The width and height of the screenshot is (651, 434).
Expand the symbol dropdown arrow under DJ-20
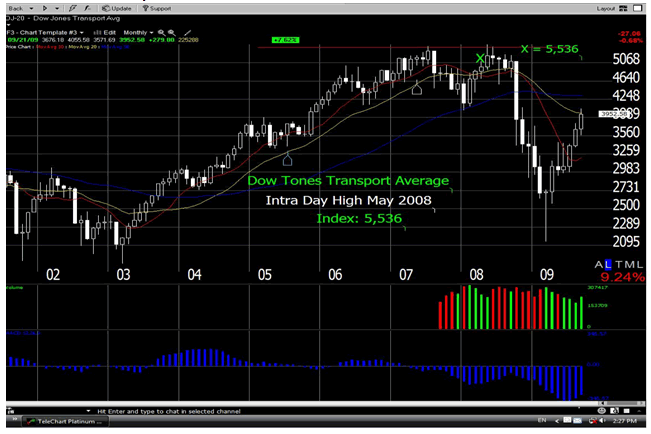tap(8, 25)
